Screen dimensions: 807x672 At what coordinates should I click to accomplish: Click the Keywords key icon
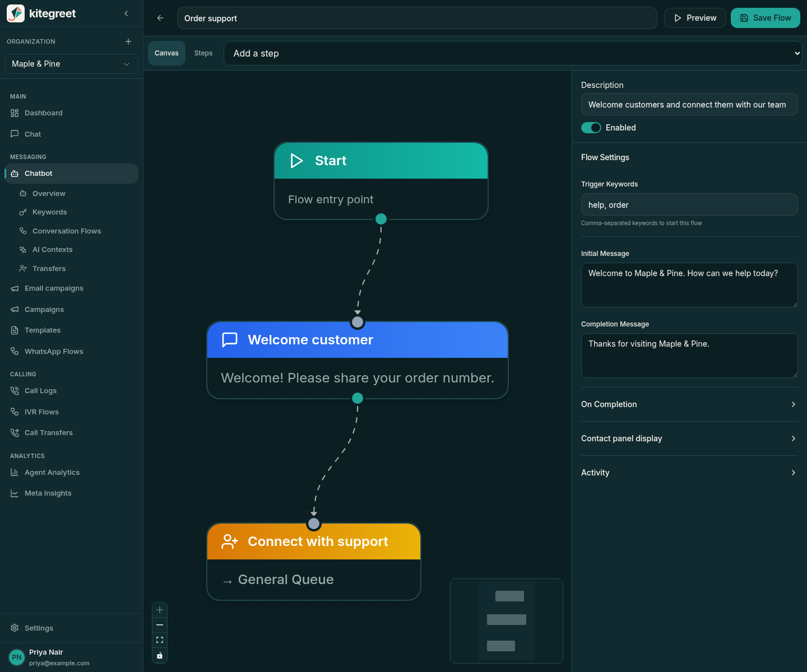pyautogui.click(x=23, y=212)
